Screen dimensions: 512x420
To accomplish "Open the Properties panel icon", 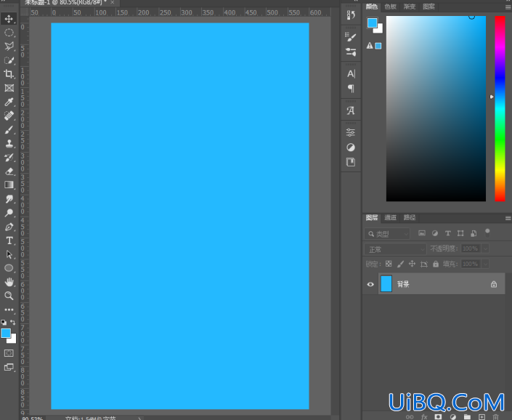I will (351, 132).
